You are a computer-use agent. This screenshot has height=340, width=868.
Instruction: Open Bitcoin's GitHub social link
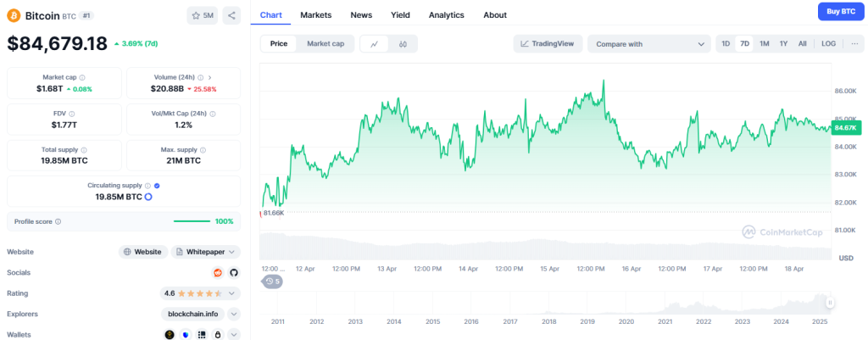pyautogui.click(x=234, y=272)
